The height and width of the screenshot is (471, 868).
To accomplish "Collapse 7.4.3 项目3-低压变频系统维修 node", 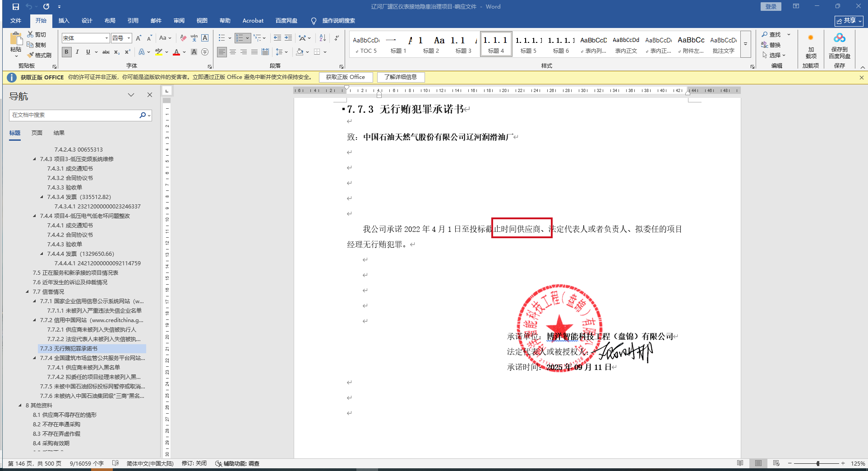I will click(x=35, y=159).
